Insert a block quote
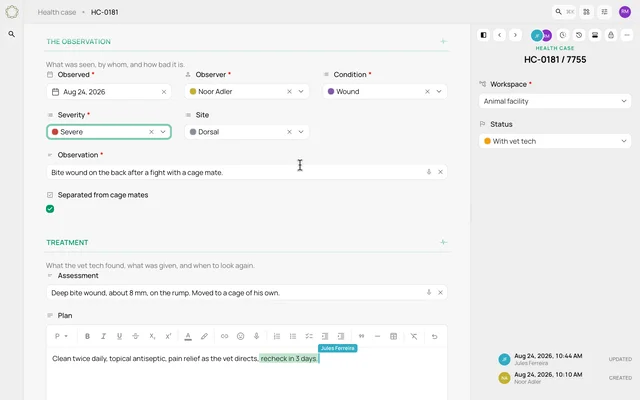Screen dimensions: 640x400 click(x=361, y=336)
